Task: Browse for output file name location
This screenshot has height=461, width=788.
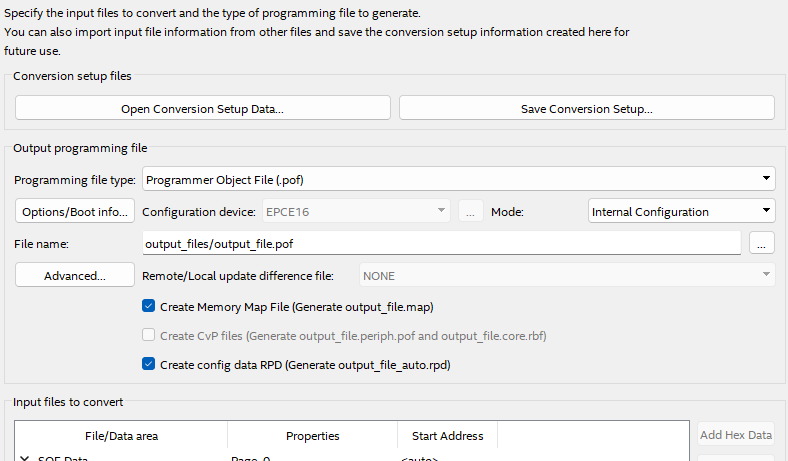Action: point(762,243)
